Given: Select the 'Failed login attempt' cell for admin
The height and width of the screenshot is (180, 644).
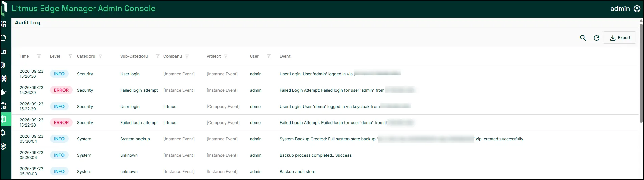Looking at the screenshot, I should coord(139,90).
